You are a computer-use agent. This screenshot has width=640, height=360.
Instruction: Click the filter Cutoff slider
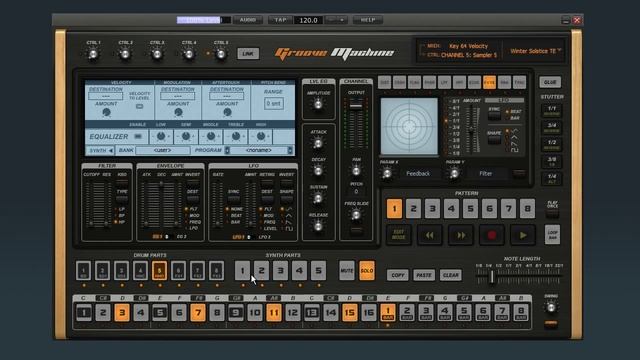[x=91, y=224]
